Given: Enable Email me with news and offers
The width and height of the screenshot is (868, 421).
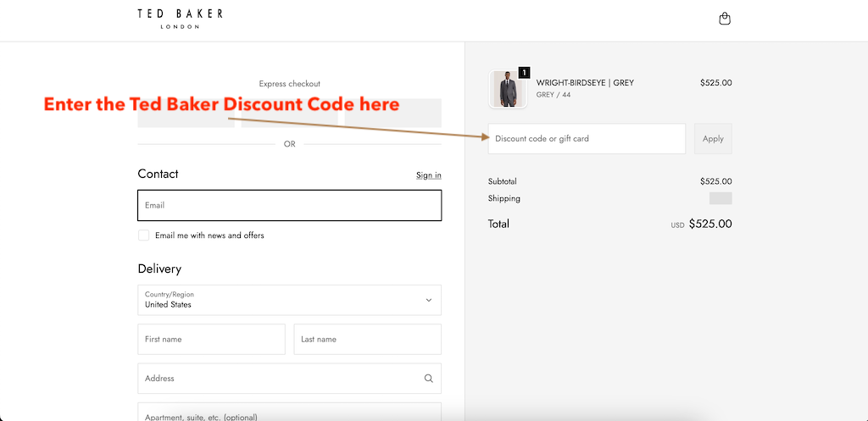Looking at the screenshot, I should (144, 235).
